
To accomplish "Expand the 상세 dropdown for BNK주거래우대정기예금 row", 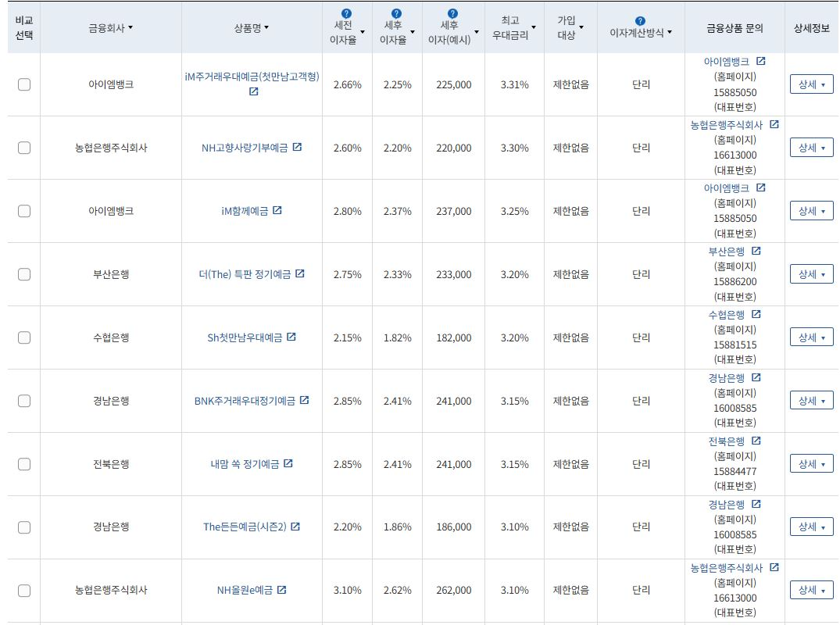I will tap(811, 400).
